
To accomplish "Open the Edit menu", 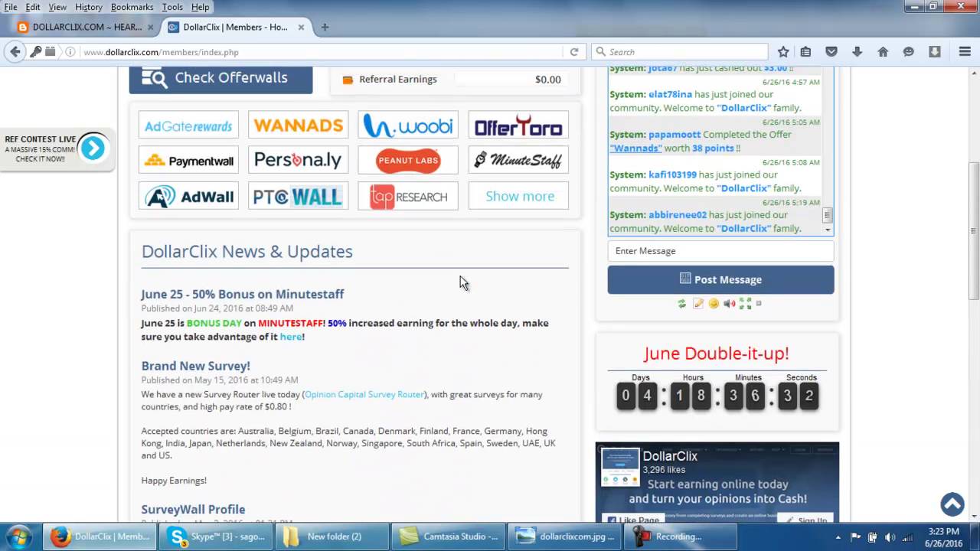I will 33,7.
